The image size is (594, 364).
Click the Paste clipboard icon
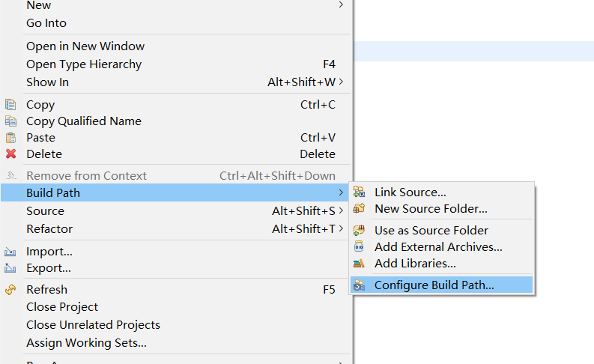coord(10,138)
